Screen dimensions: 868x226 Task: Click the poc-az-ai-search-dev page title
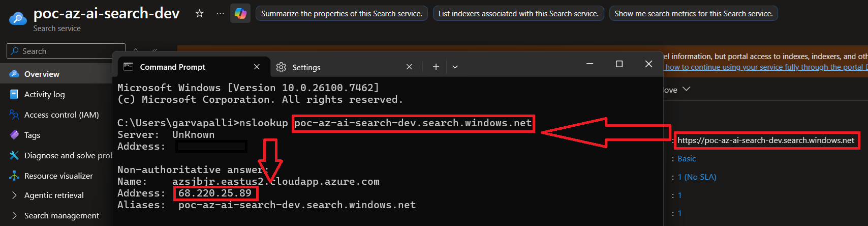106,13
